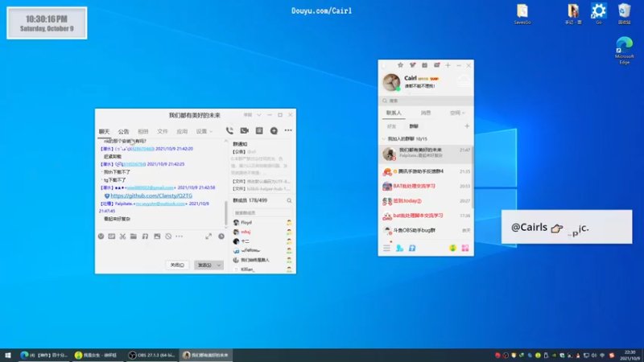Viewport: 644px width, 362px height.
Task: Open the star icon in QQ main panel header
Action: click(400, 65)
